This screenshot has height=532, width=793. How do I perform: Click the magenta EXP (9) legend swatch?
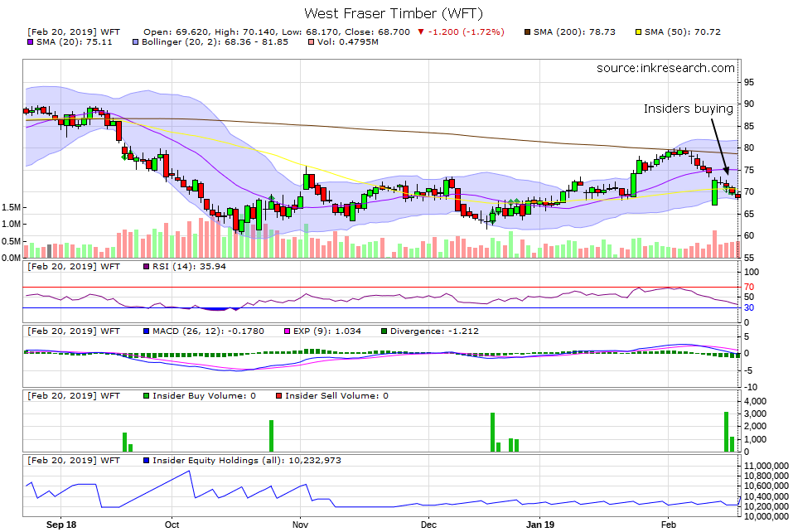tap(288, 331)
